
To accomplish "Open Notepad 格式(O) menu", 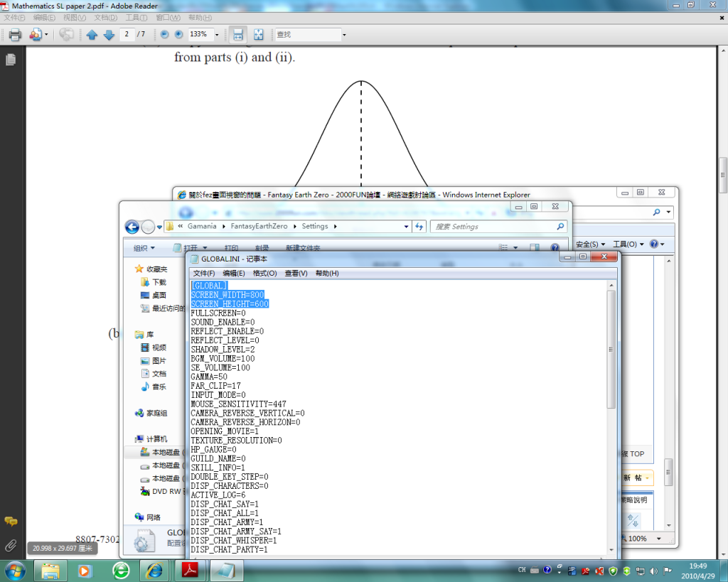I will point(264,274).
